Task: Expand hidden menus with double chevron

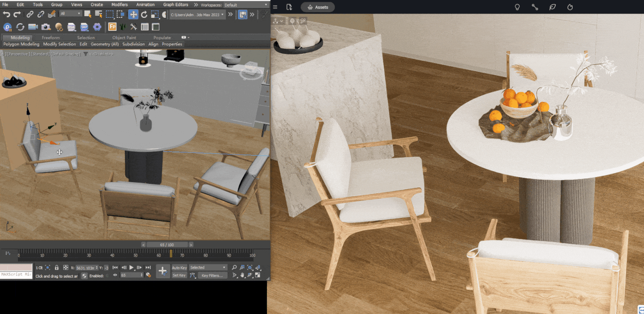Action: click(x=196, y=4)
